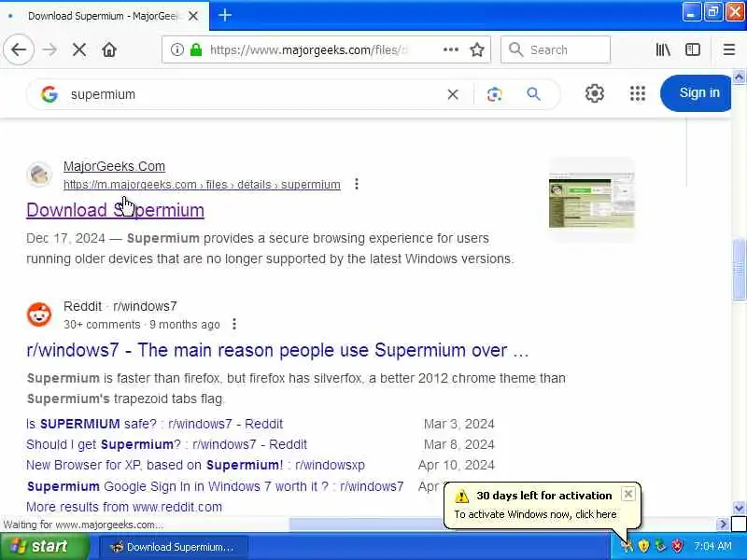The width and height of the screenshot is (747, 560).
Task: Clear the supermium search query
Action: coord(453,94)
